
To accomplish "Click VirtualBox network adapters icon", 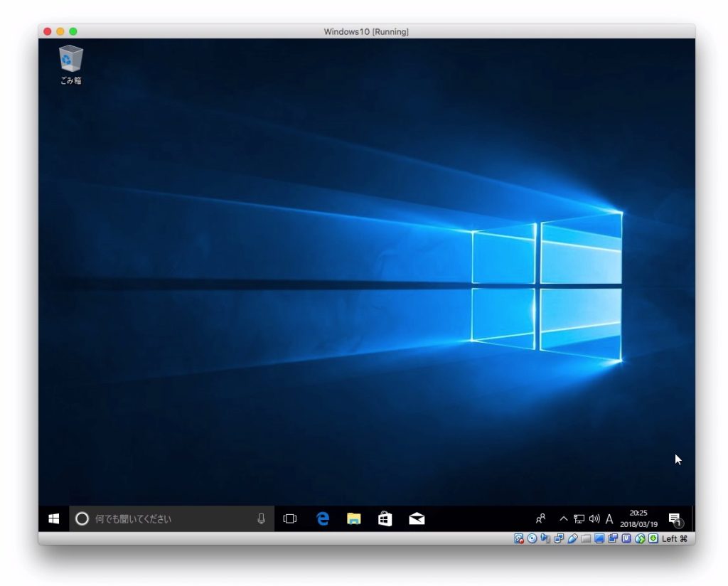I will coord(559,538).
